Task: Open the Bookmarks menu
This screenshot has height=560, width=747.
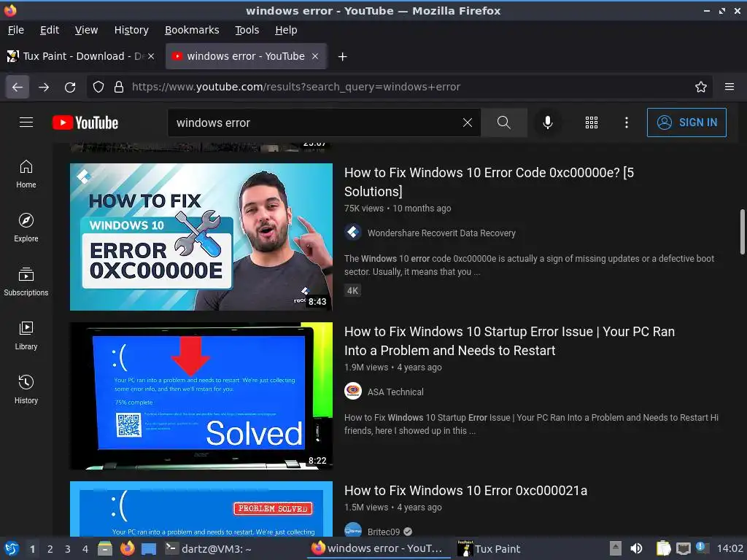Action: click(192, 30)
